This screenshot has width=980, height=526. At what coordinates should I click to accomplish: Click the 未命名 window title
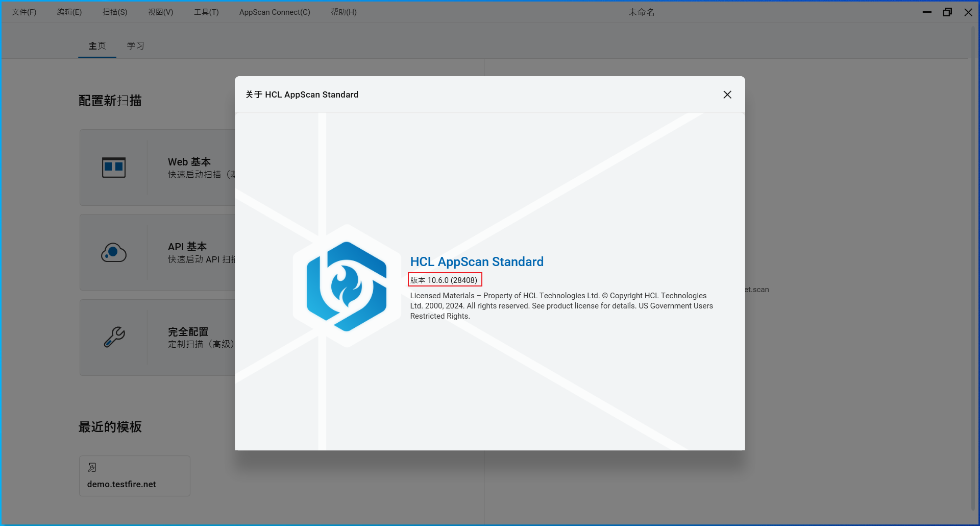(642, 12)
